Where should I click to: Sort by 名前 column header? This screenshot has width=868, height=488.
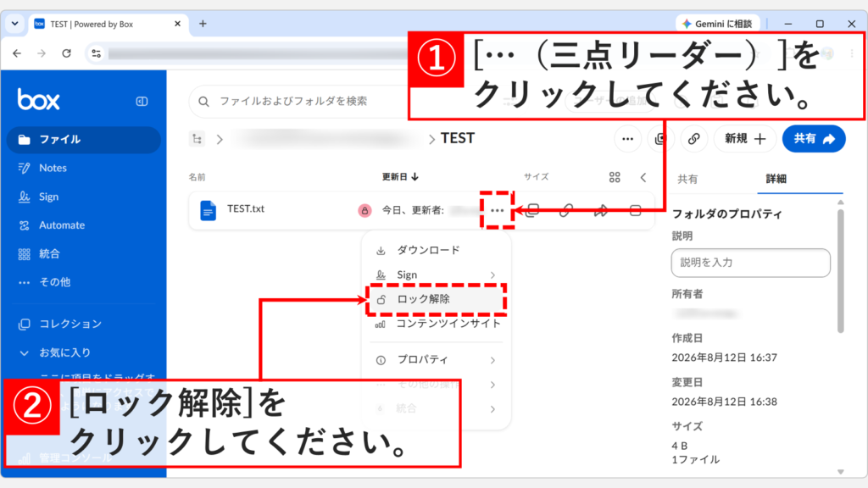coord(197,177)
